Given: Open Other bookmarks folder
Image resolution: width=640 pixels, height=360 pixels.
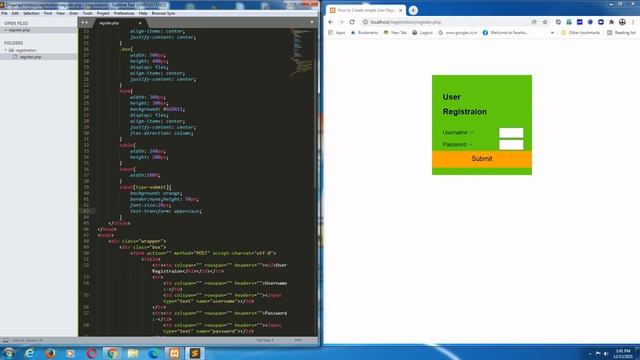Looking at the screenshot, I should coord(580,33).
